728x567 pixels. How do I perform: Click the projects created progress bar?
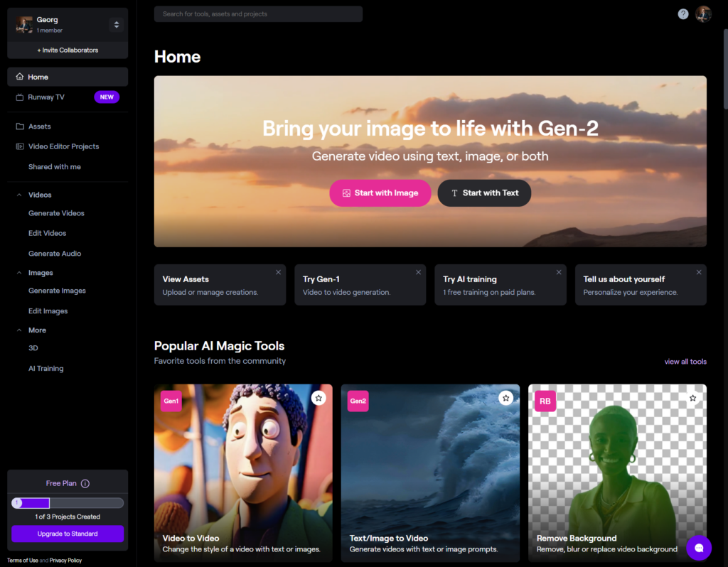[68, 503]
